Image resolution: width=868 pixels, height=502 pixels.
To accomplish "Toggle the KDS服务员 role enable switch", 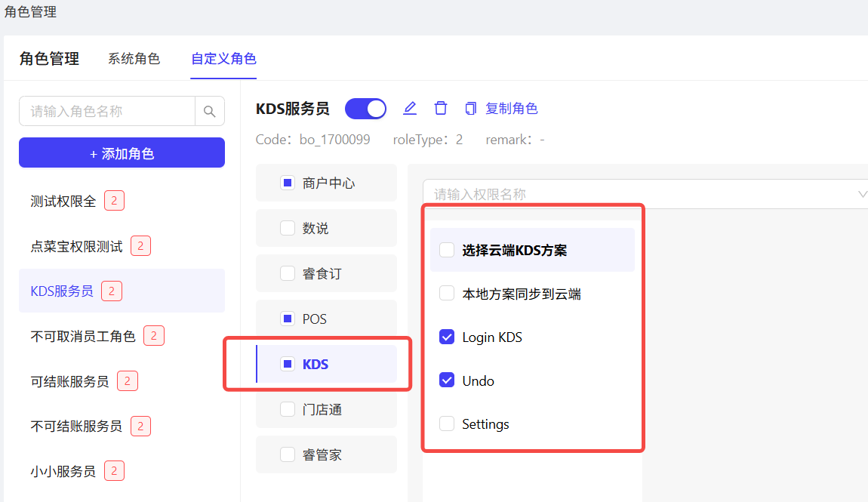I will point(366,109).
